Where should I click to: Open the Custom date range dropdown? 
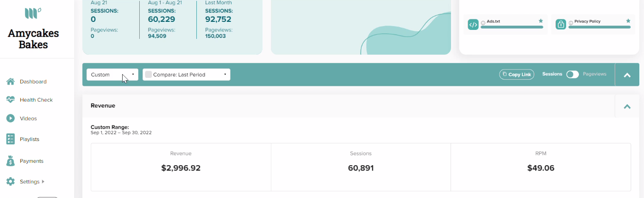pos(113,75)
